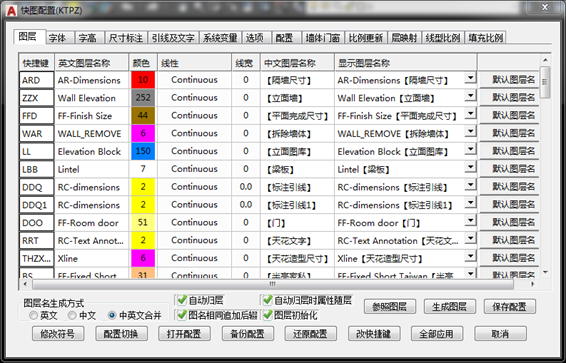Screen dimensions: 566x363
Task: Click the 打开配置 button
Action: (x=184, y=334)
